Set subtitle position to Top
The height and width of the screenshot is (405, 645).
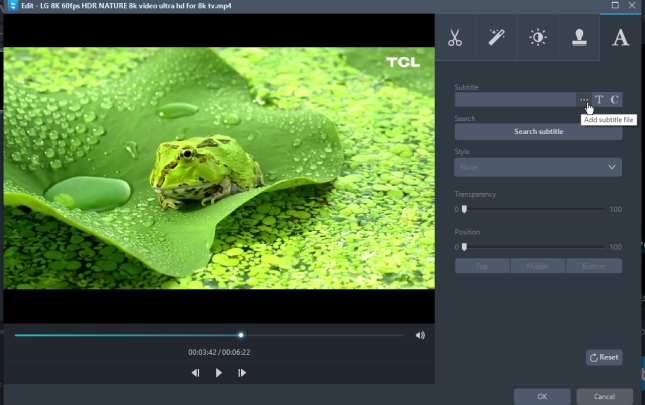coord(482,266)
